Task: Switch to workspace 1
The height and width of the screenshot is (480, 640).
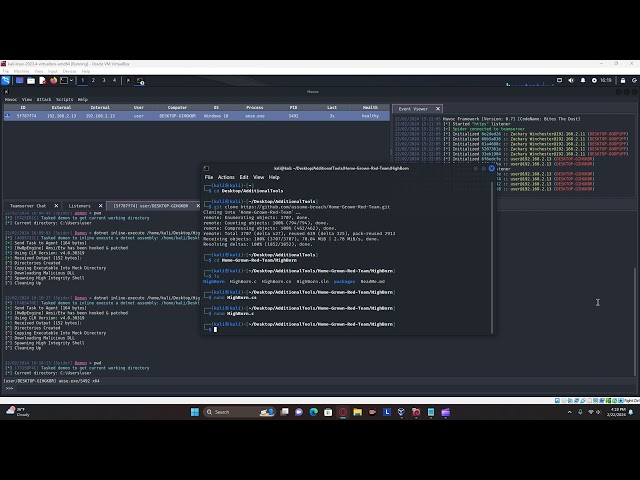Action: click(82, 80)
